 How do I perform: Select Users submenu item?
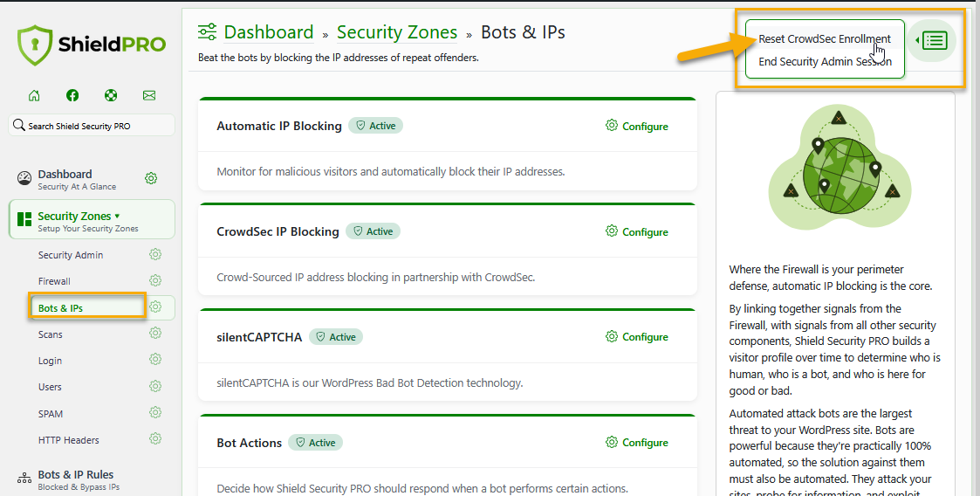[x=50, y=387]
